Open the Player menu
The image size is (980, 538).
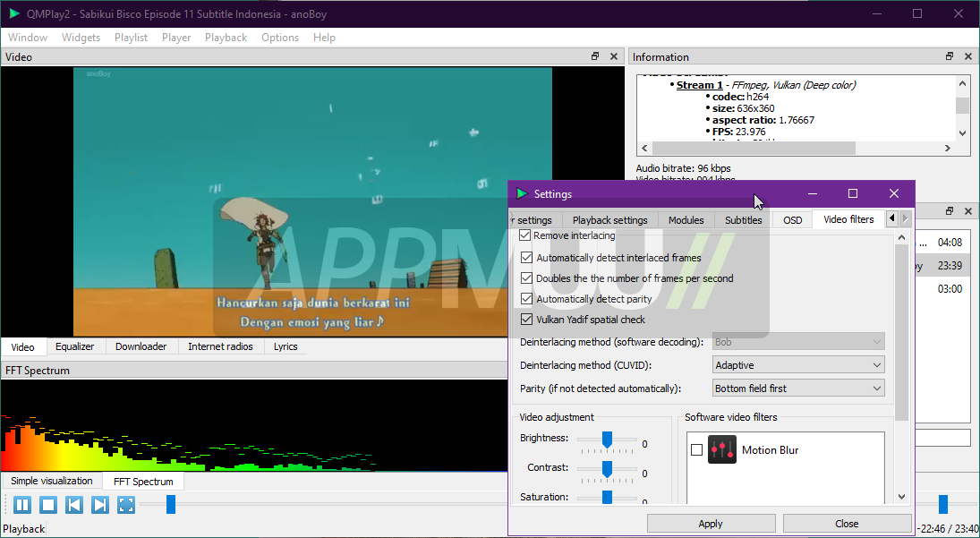[176, 38]
